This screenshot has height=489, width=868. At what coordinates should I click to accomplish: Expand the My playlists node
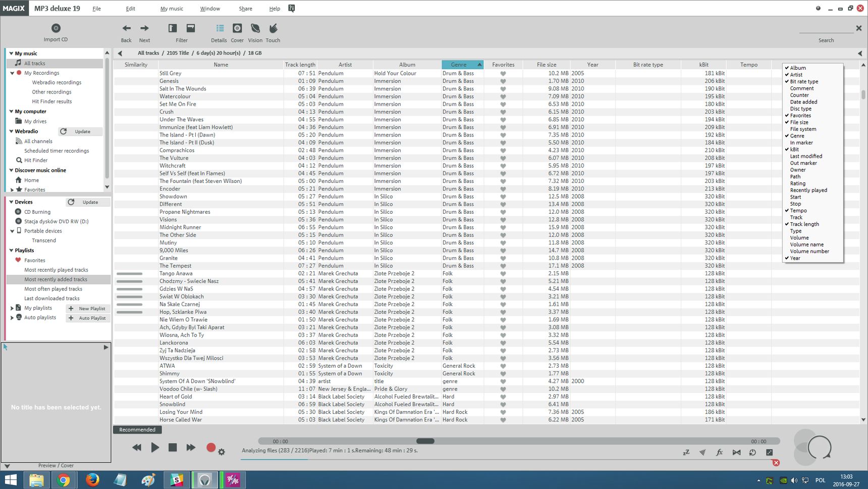coord(12,308)
